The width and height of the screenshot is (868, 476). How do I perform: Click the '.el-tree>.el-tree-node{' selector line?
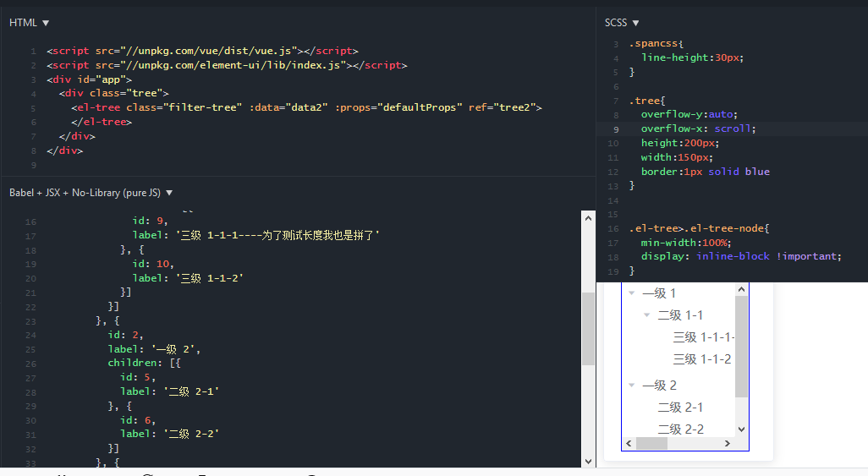click(x=699, y=228)
